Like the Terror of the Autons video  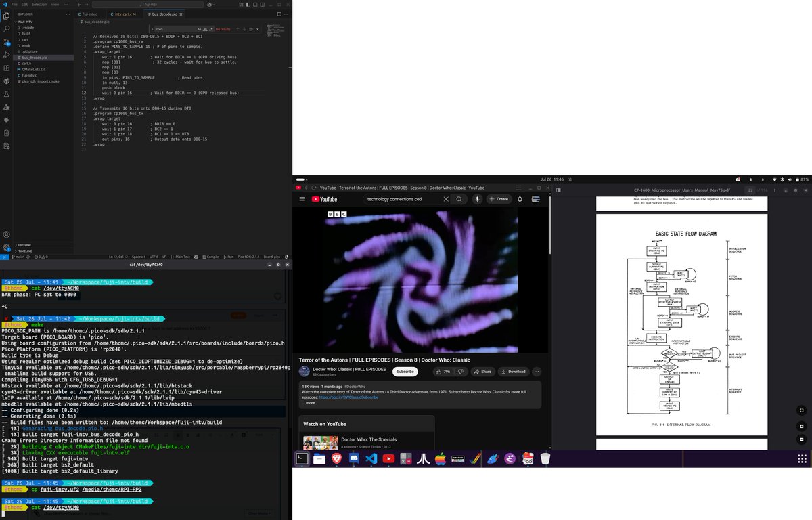click(443, 372)
